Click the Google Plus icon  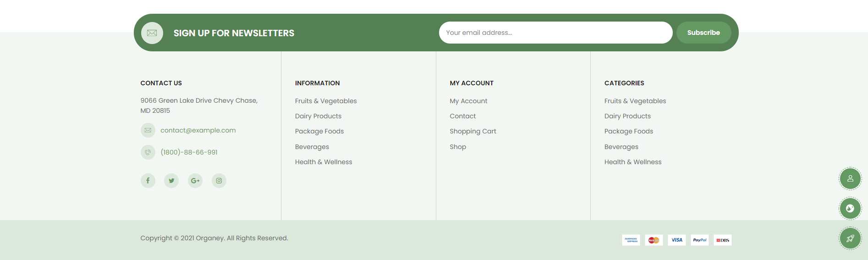(195, 181)
